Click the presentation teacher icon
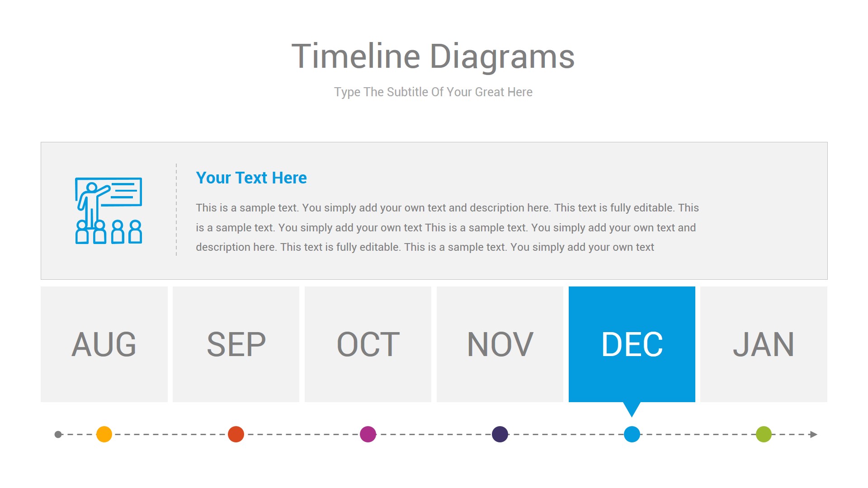 [108, 211]
